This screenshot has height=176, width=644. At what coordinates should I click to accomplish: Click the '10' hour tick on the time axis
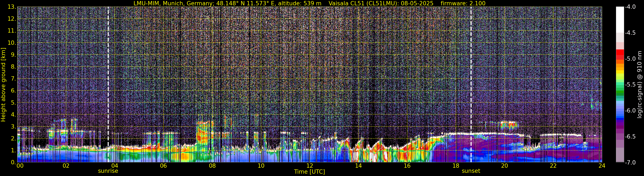coord(261,166)
